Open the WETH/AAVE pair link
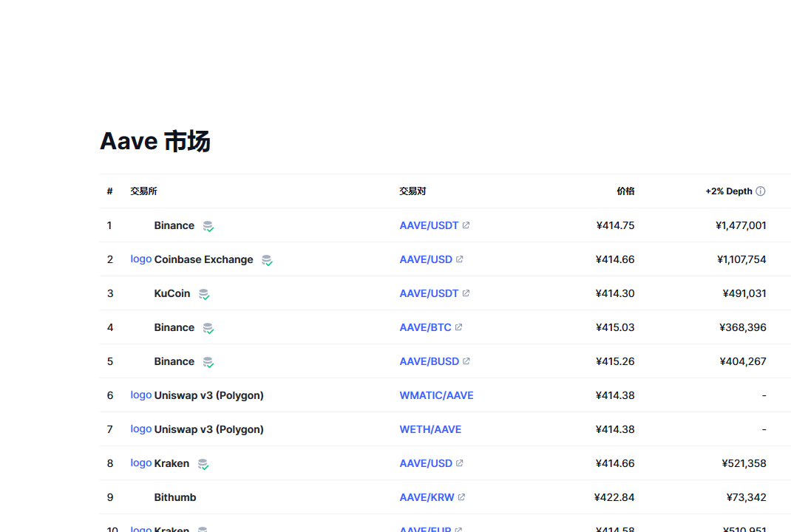This screenshot has width=791, height=532. 430,429
